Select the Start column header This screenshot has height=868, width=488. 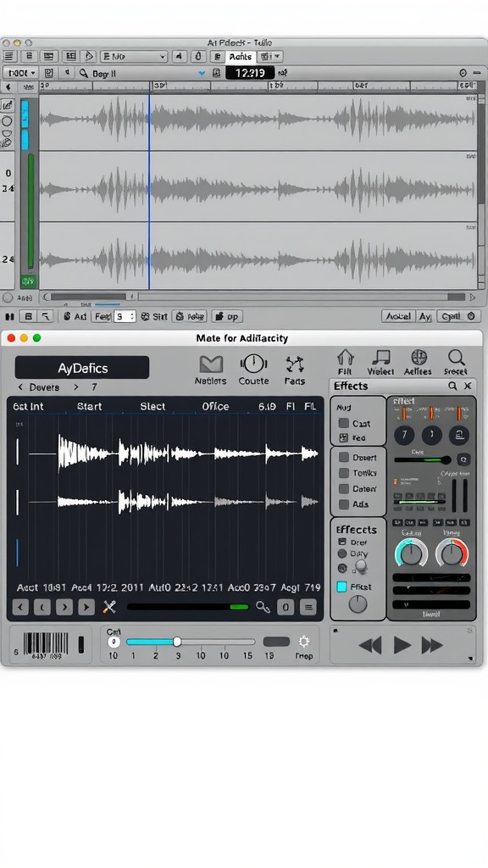coord(89,406)
